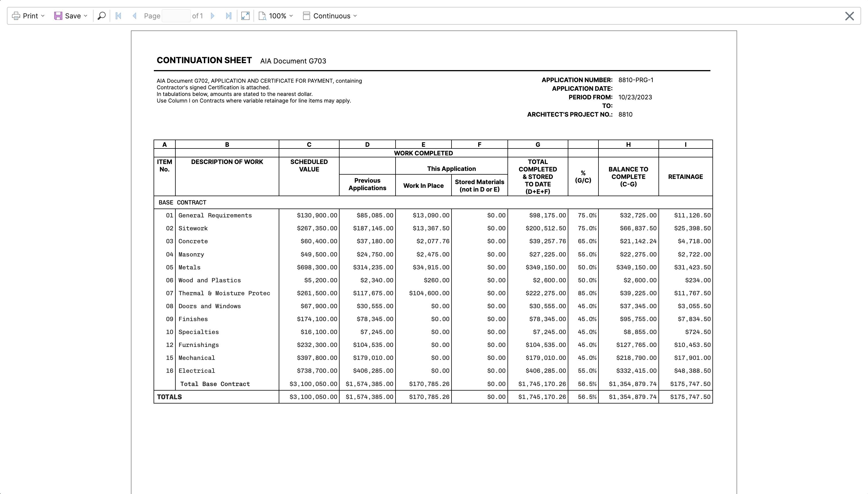
Task: Click the Print button
Action: 28,16
